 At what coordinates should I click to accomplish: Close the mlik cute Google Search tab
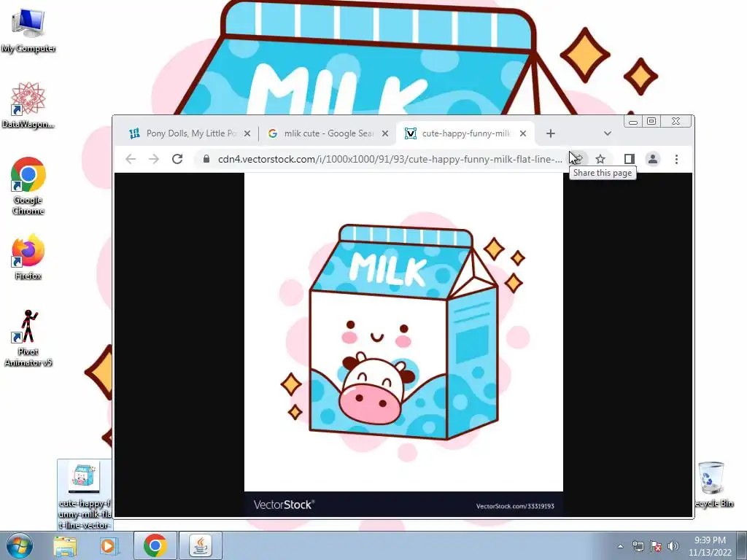385,134
